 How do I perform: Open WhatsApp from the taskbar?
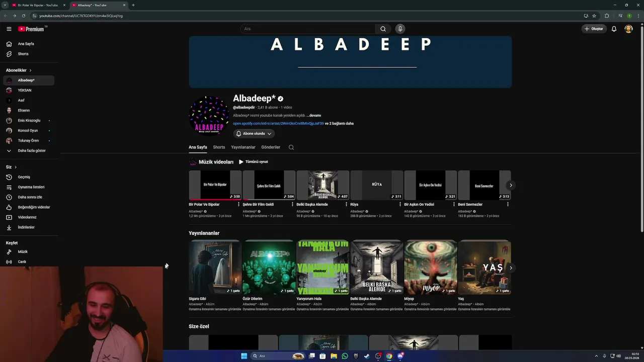pyautogui.click(x=345, y=356)
